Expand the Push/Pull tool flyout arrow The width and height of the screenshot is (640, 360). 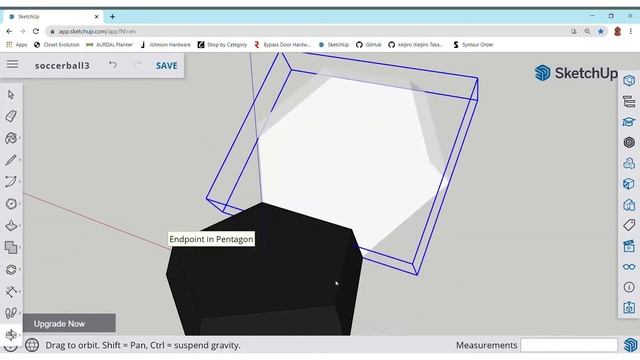click(20, 226)
